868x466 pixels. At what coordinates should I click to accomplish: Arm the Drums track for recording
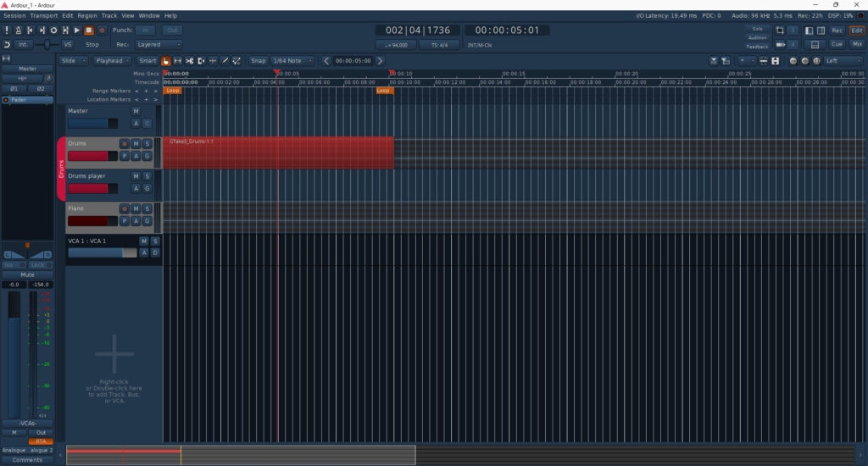click(x=124, y=144)
